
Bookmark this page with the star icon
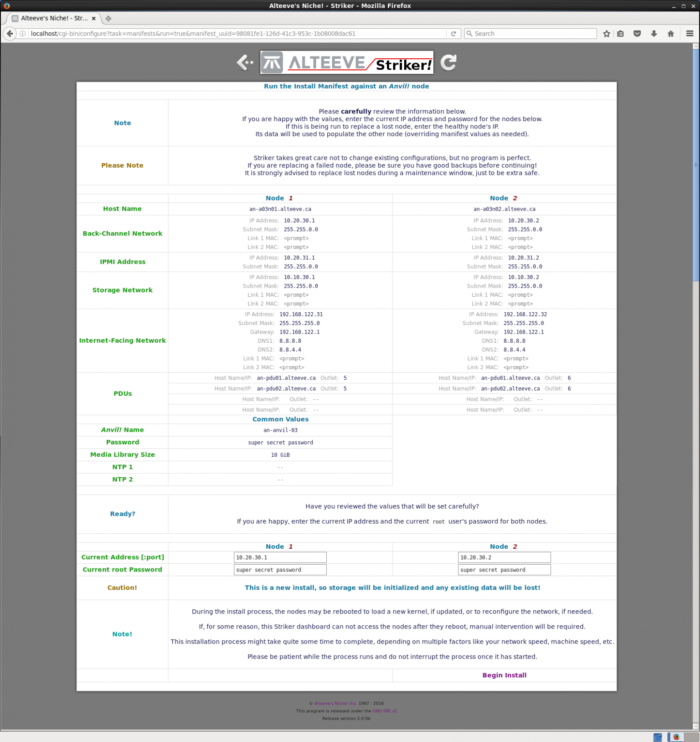tap(606, 34)
